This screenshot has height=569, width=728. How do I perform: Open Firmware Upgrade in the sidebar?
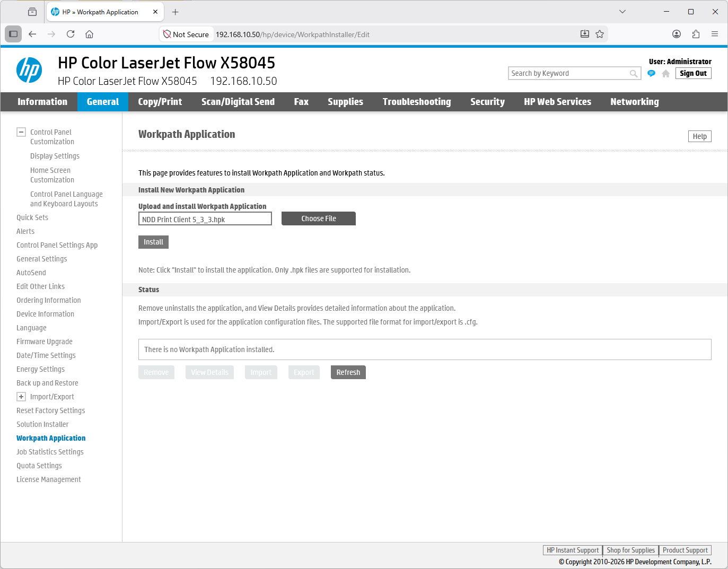45,342
